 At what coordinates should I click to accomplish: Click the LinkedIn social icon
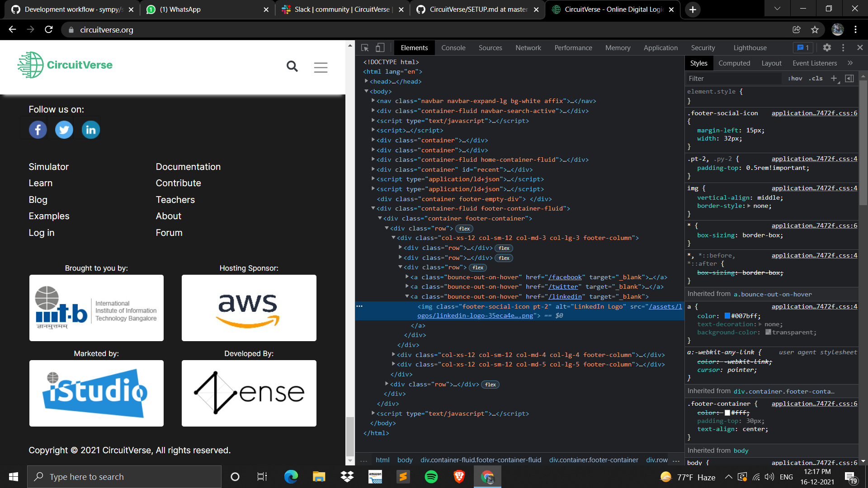pos(90,130)
